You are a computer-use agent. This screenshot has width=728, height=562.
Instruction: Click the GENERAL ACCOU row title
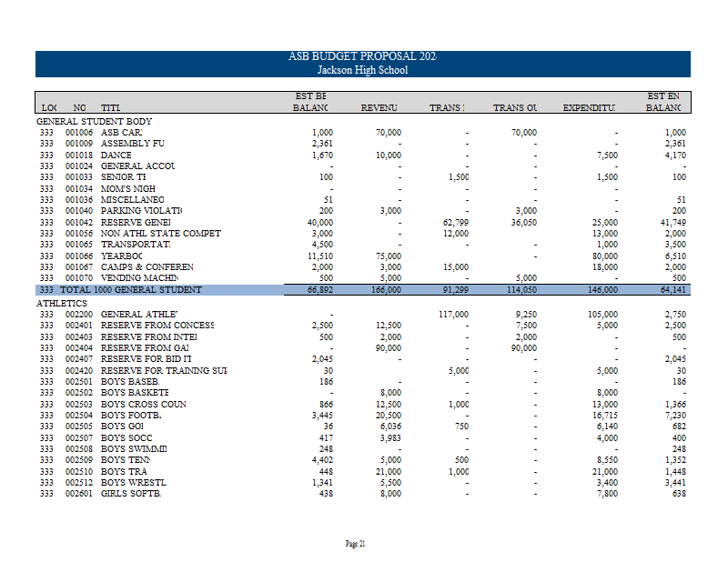pos(138,166)
